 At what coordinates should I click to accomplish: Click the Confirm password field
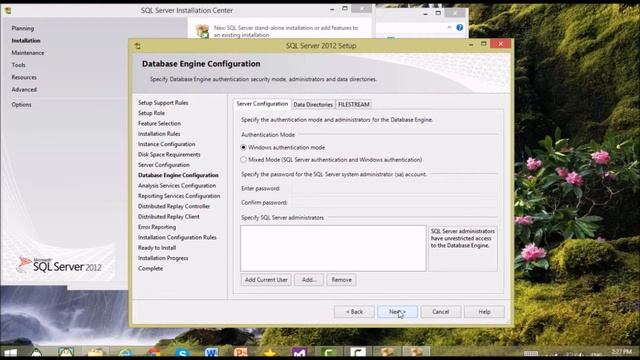pyautogui.click(x=395, y=202)
